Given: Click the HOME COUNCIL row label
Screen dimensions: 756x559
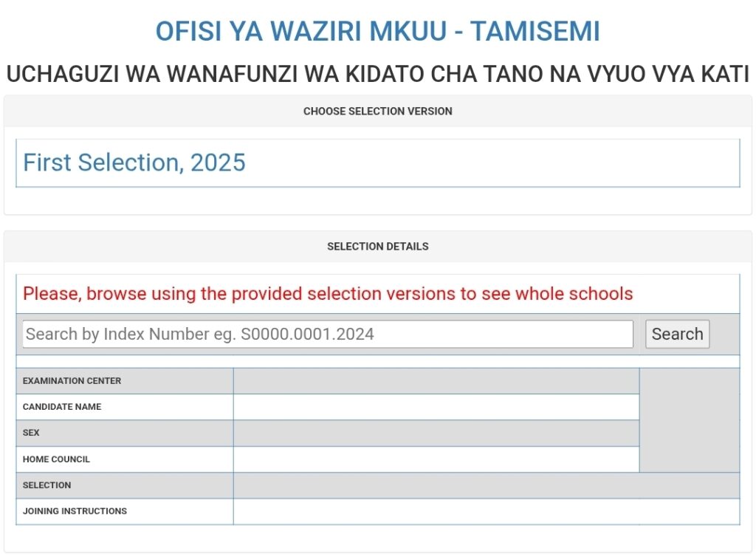Looking at the screenshot, I should [x=57, y=459].
